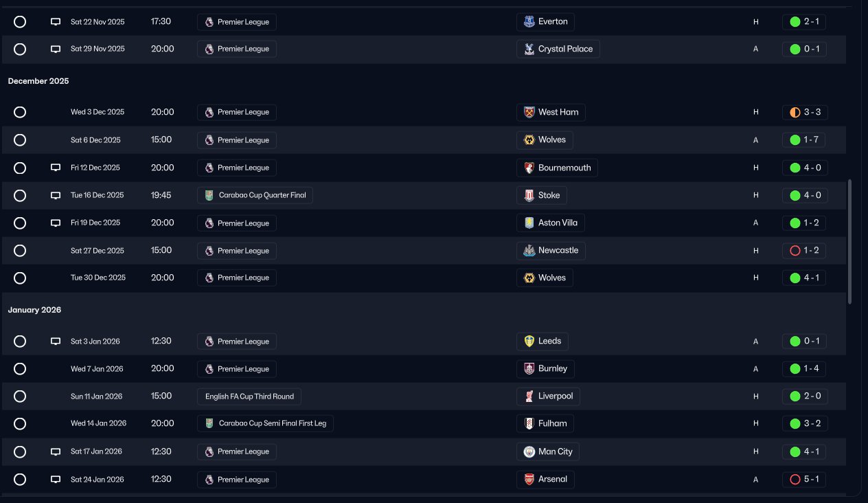Click the English FA Cup Third Round tag
868x503 pixels.
coord(249,396)
